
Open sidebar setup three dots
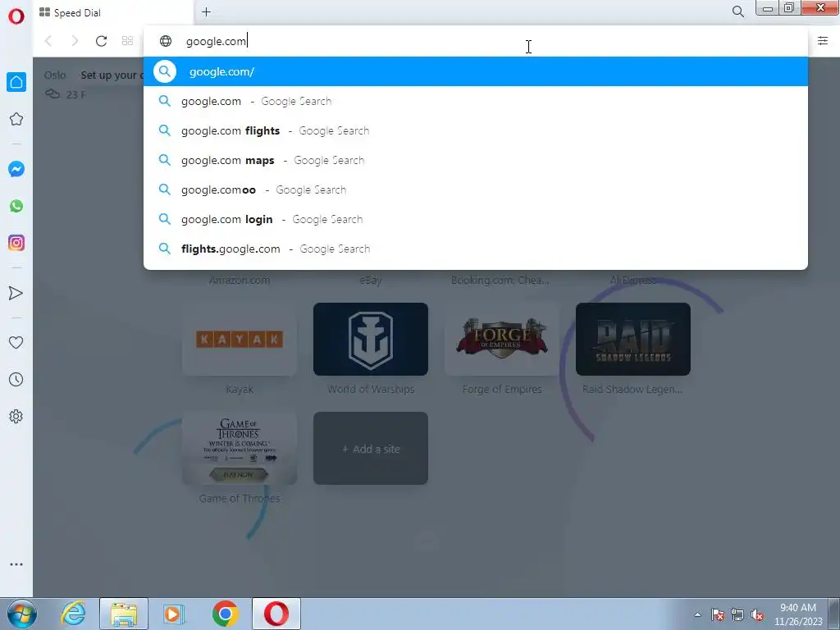[x=16, y=564]
